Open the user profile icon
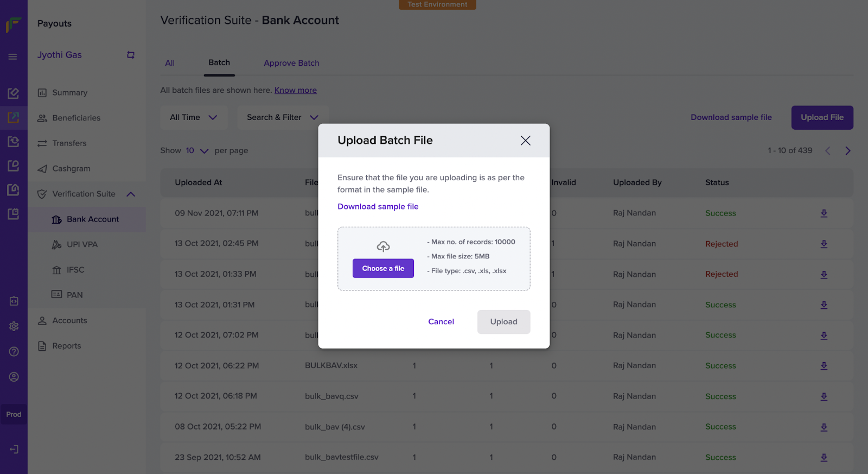868x474 pixels. point(14,377)
